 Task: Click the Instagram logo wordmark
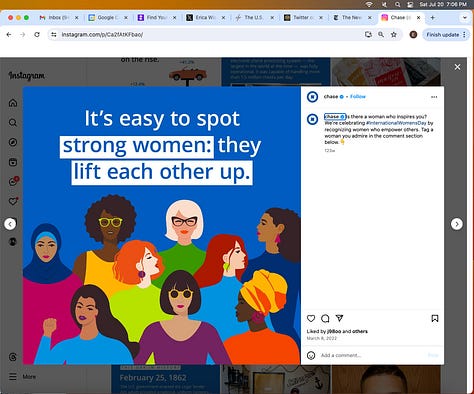point(26,76)
